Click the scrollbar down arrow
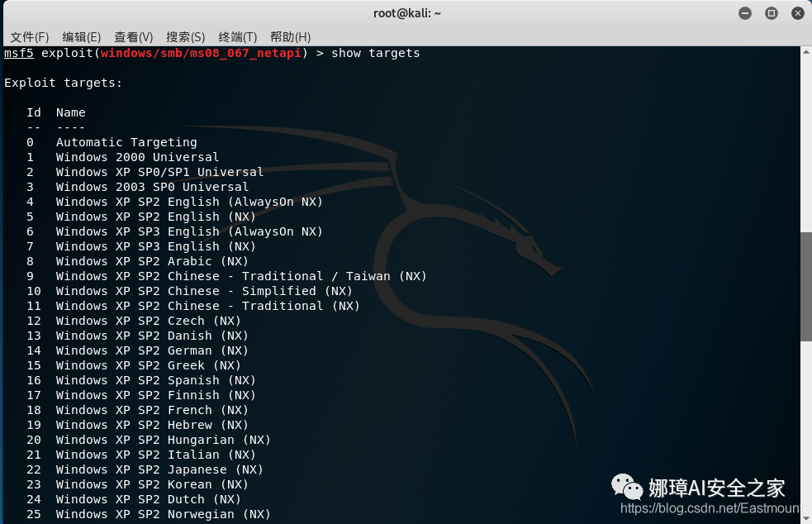 [x=805, y=517]
